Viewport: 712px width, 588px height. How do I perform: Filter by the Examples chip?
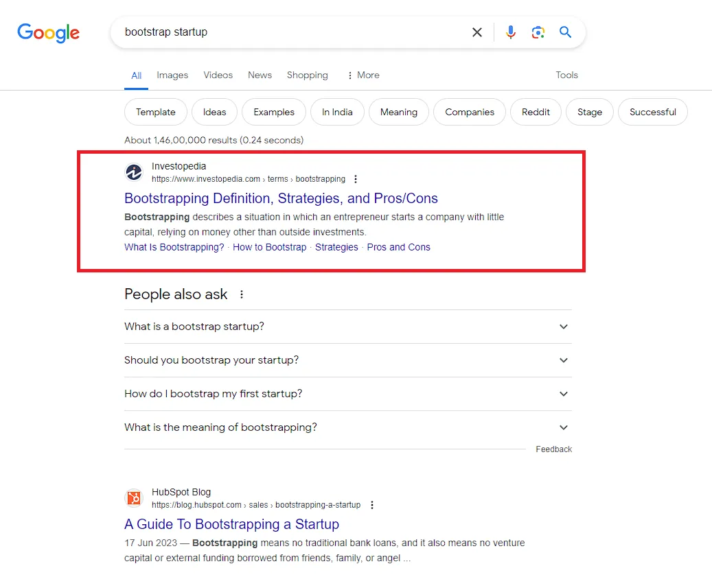click(x=274, y=112)
